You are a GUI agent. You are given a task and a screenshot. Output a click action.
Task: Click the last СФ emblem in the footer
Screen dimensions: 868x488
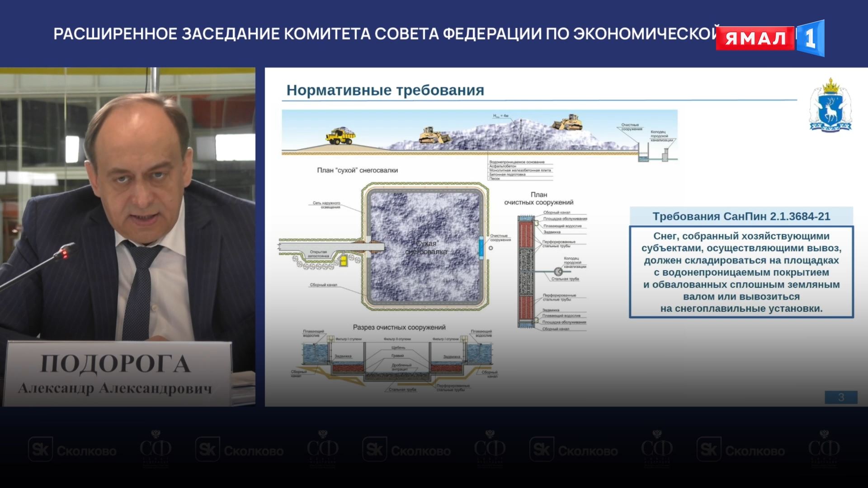(x=824, y=449)
